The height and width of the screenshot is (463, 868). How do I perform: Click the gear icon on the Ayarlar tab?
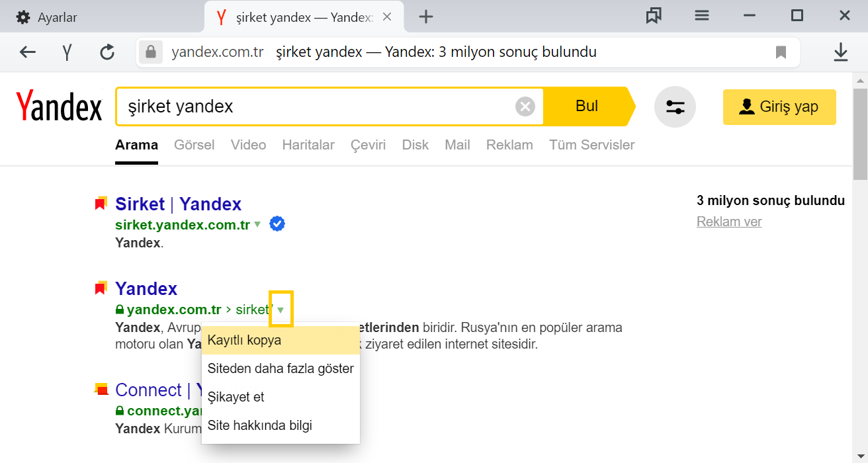[23, 17]
